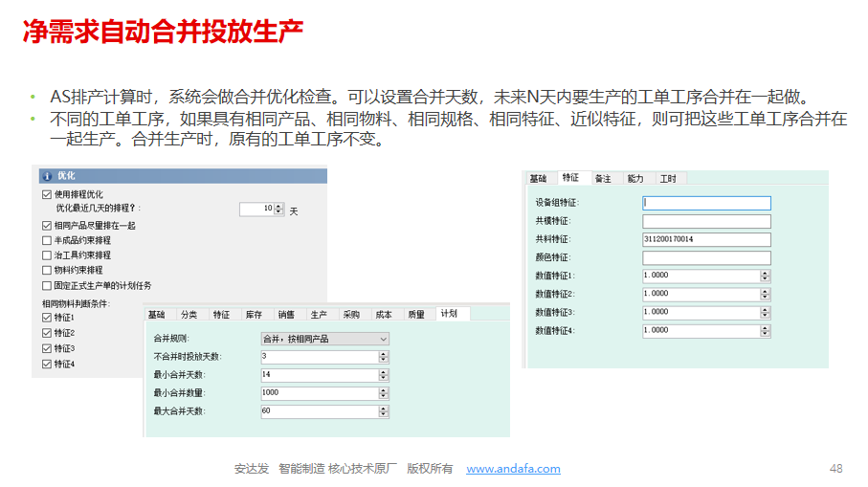Screen dimensions: 868x487
Task: Click the info icon beside 优化 header
Action: [x=47, y=176]
